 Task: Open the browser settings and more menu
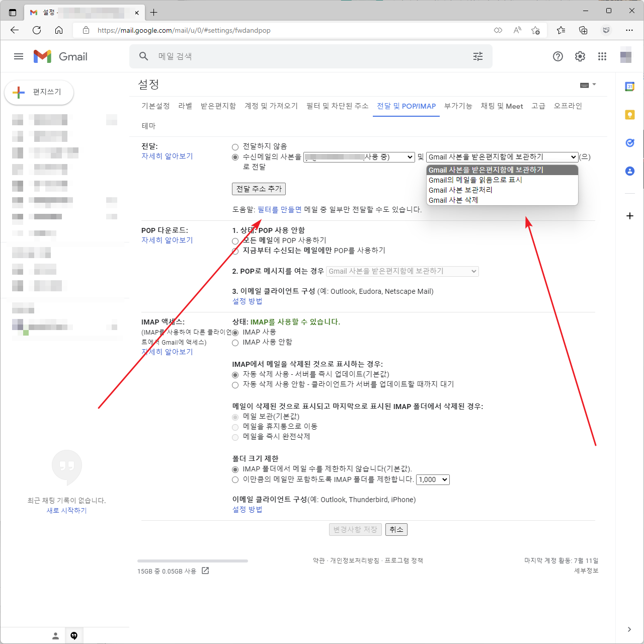pos(629,30)
